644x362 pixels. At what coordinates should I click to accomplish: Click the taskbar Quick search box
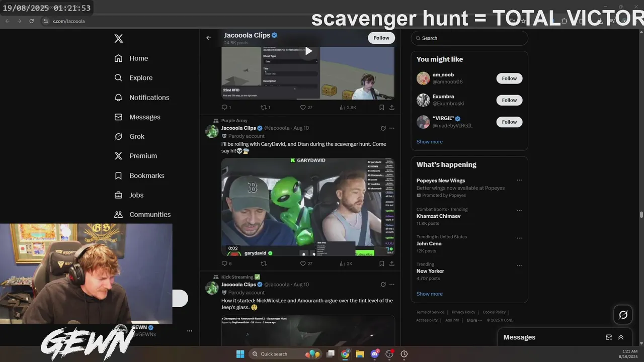tap(285, 354)
